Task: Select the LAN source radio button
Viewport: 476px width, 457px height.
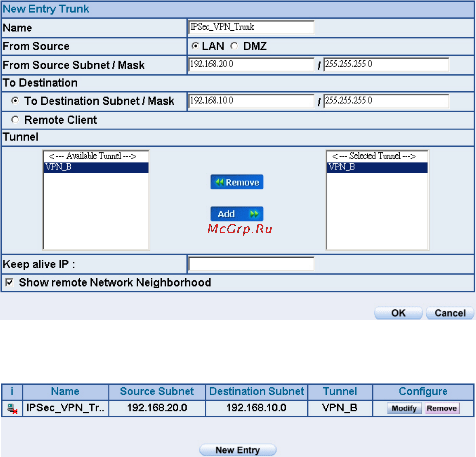Action: (195, 46)
